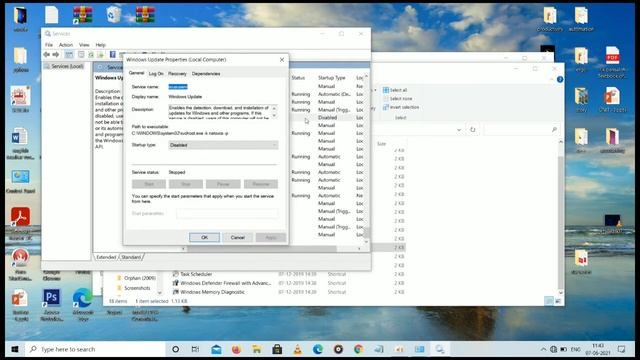Image resolution: width=640 pixels, height=360 pixels.
Task: Click Explorer help question mark icon
Action: pos(560,79)
